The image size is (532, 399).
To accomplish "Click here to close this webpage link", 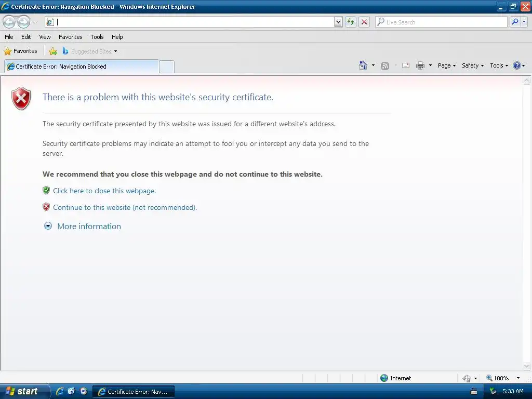I will (104, 191).
